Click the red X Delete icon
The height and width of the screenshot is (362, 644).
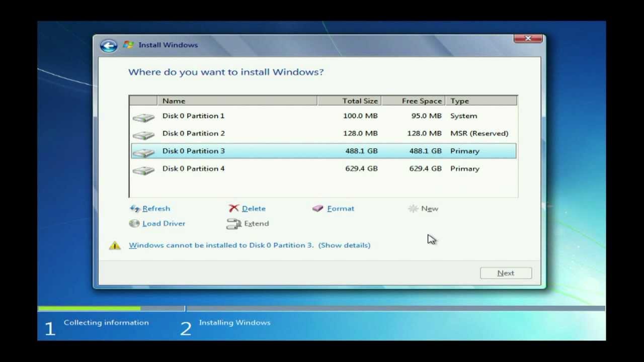[x=233, y=208]
